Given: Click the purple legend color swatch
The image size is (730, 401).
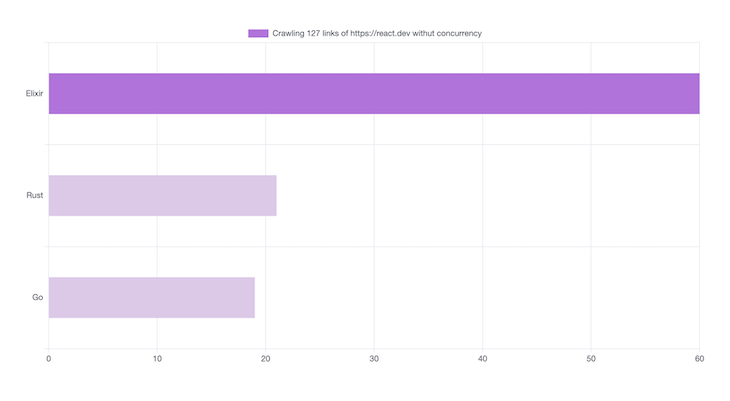Looking at the screenshot, I should point(258,33).
